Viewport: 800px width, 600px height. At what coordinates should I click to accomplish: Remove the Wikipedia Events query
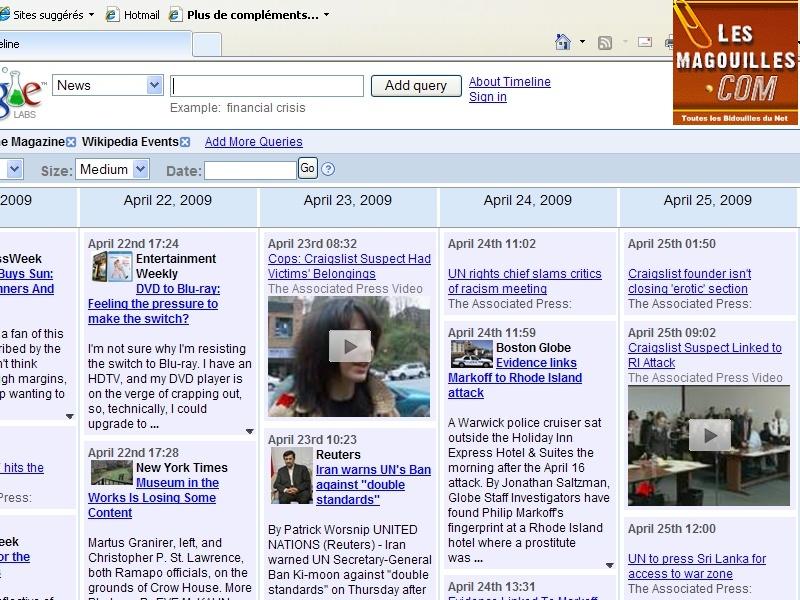[x=185, y=142]
